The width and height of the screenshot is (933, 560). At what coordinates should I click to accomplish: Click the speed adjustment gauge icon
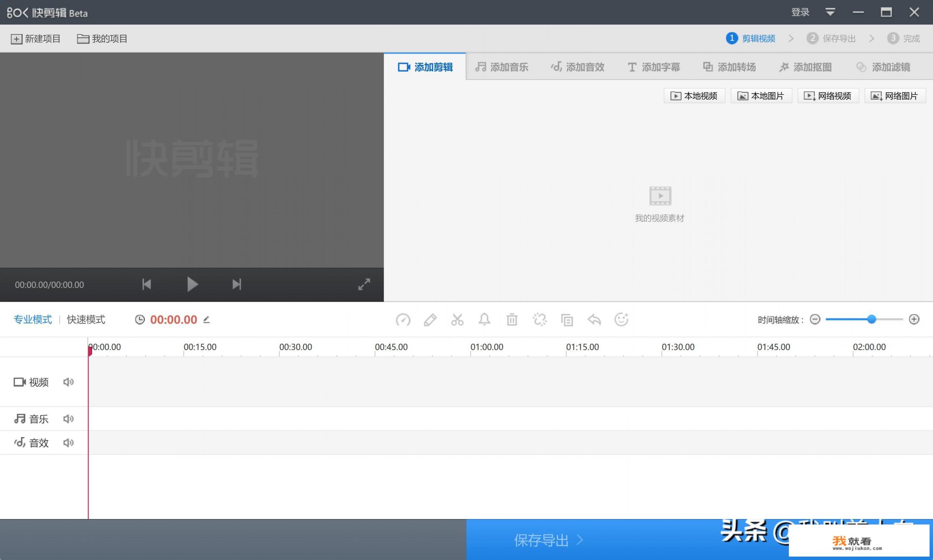403,320
